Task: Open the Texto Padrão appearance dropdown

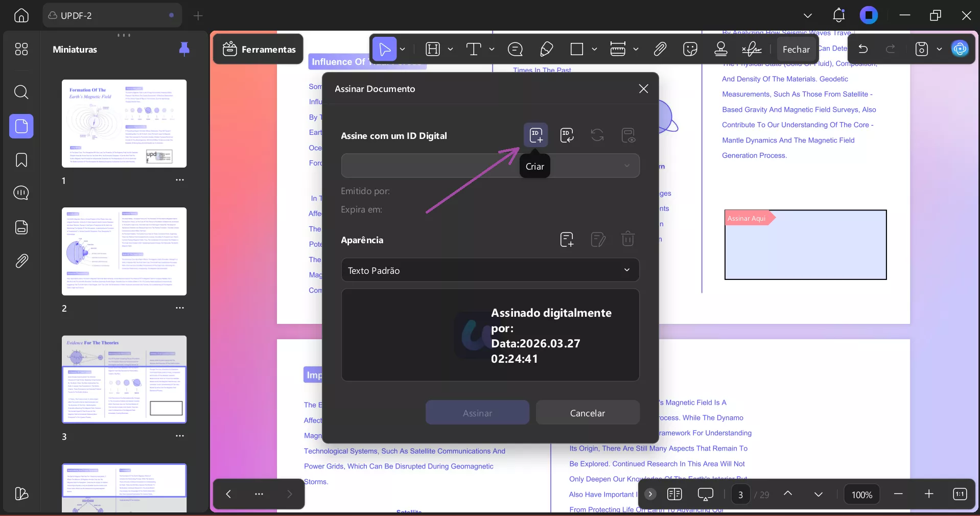Action: (x=490, y=270)
